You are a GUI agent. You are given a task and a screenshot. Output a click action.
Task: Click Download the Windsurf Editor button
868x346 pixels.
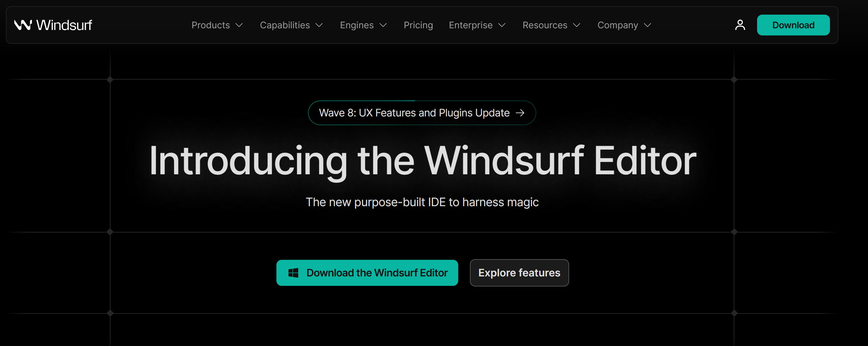click(367, 273)
